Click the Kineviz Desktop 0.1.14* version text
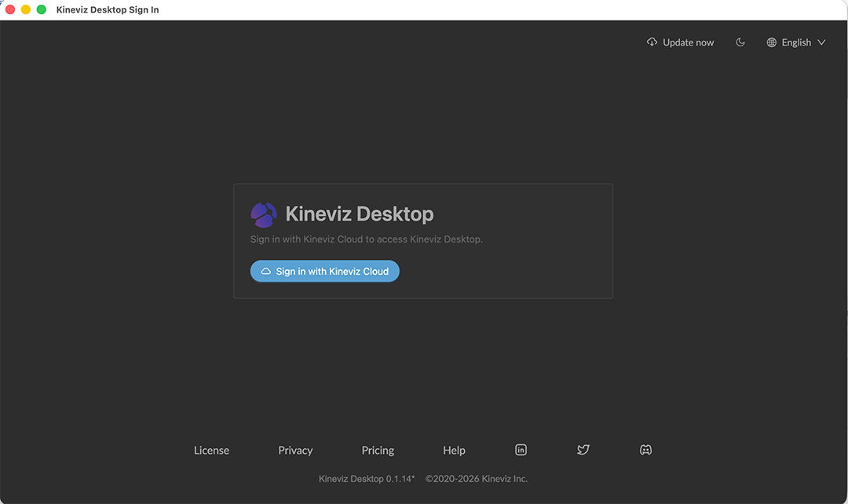848x504 pixels. tap(367, 479)
